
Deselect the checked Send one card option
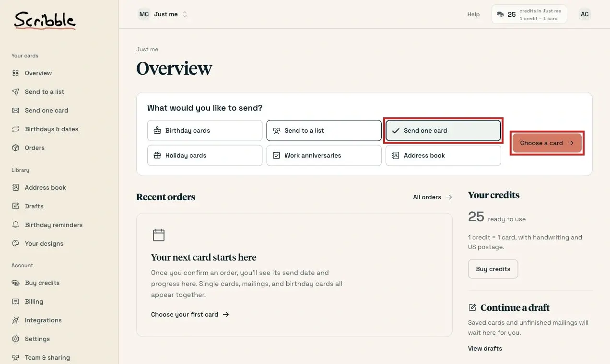[443, 131]
